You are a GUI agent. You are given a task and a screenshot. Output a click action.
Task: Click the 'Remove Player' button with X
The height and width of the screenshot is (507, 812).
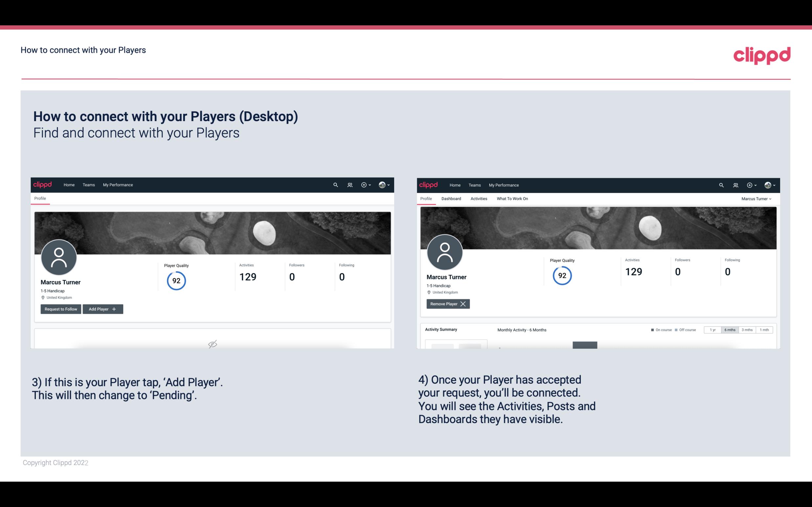click(448, 303)
